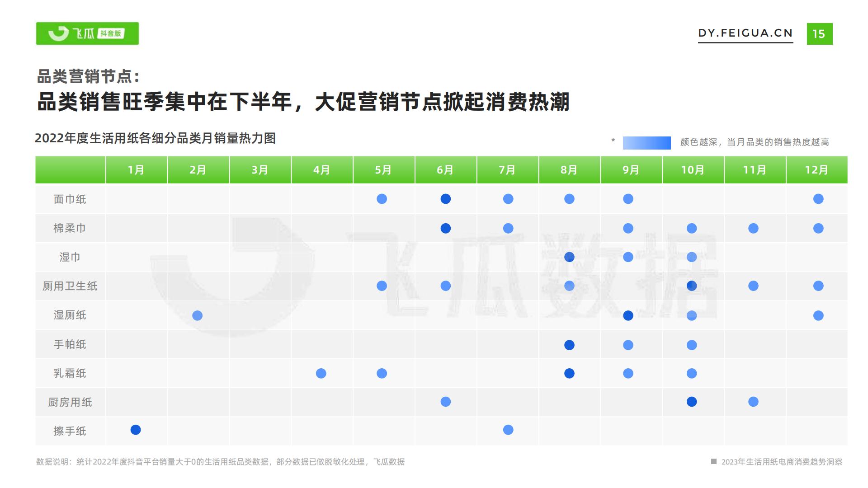
Task: Click the 厕用卫生纸 dot in 5月
Action: tap(382, 286)
